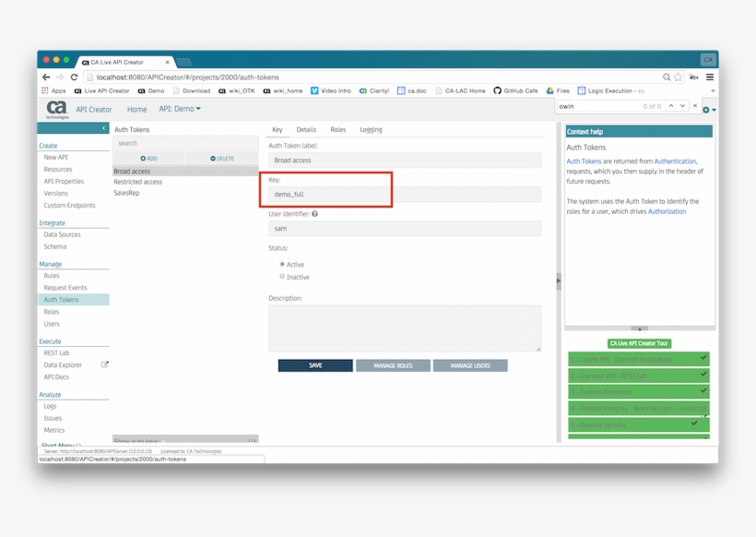This screenshot has width=756, height=537.
Task: Open Data Sources in sidebar
Action: (62, 234)
